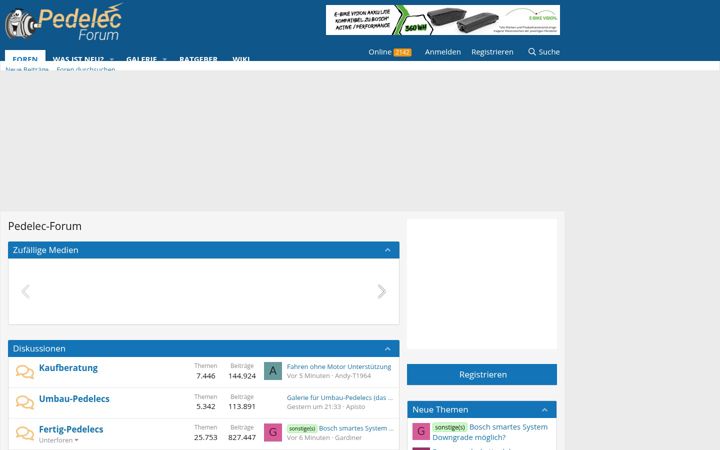
Task: Show previous media in Zufällige Medien
Action: tap(26, 292)
